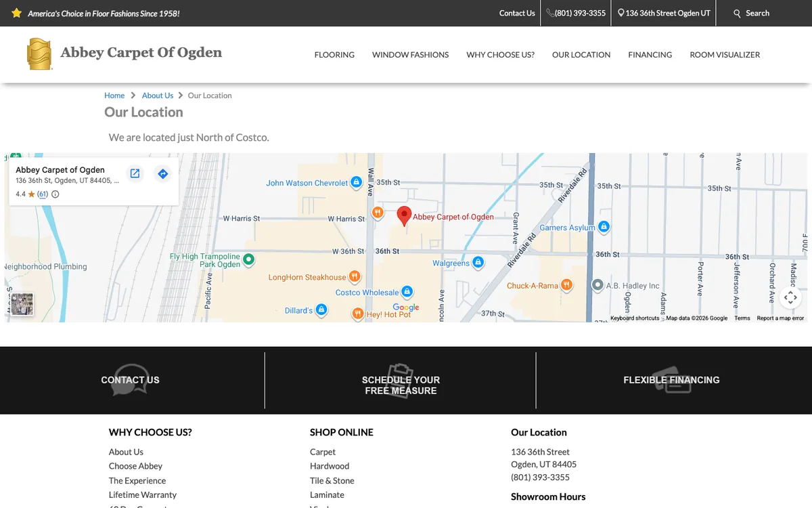Click the Neighborhood Plumbing map label

pyautogui.click(x=46, y=267)
